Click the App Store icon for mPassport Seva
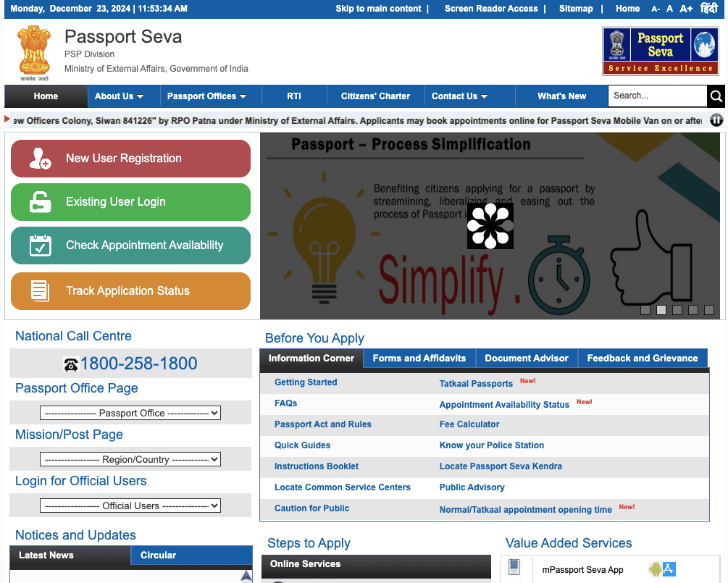 (x=669, y=569)
